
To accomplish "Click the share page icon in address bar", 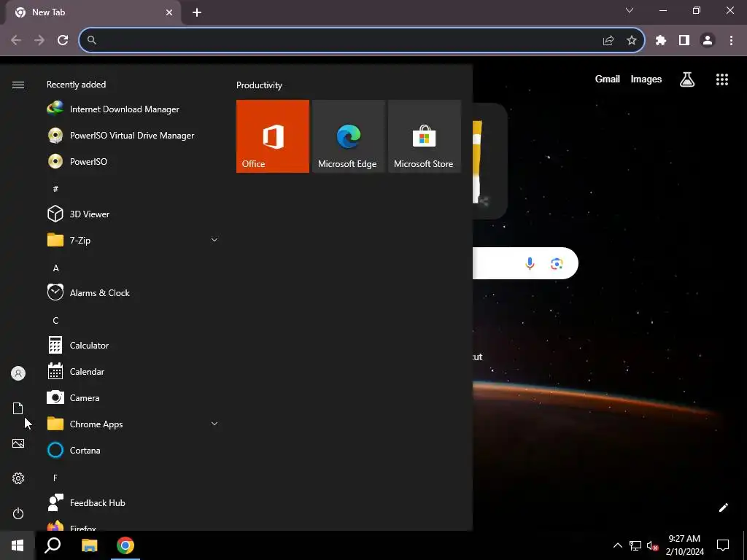I will tap(608, 41).
